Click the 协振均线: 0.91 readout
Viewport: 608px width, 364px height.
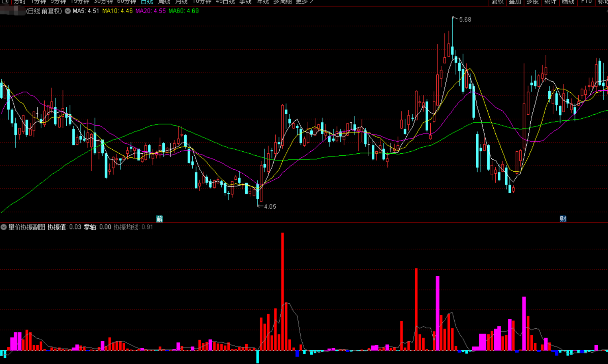click(133, 227)
